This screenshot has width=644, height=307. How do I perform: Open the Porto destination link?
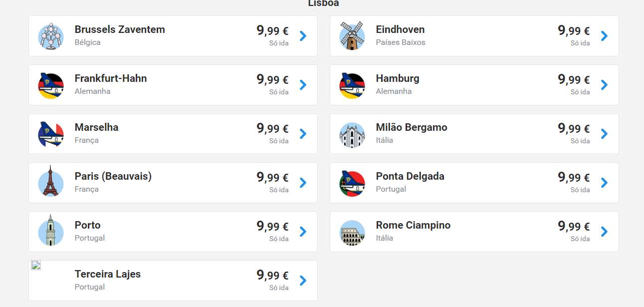88,225
